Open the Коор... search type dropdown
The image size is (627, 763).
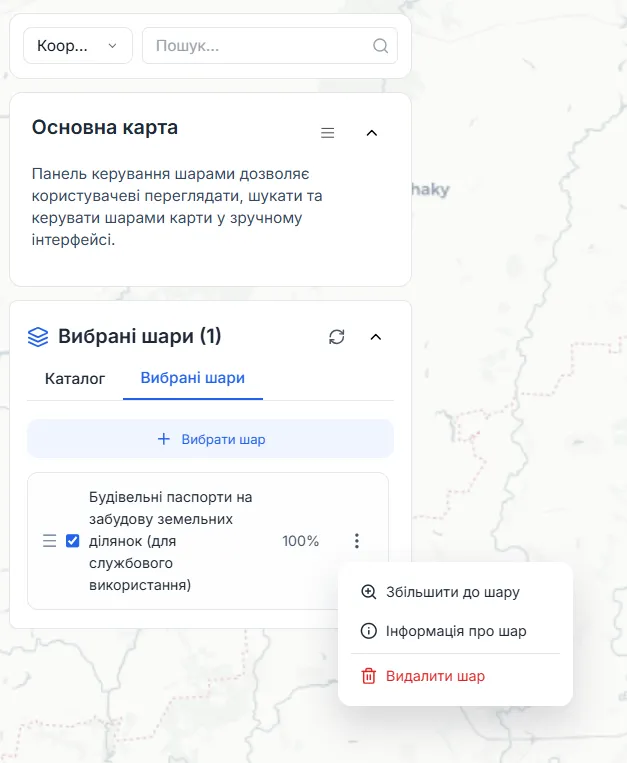pyautogui.click(x=78, y=46)
